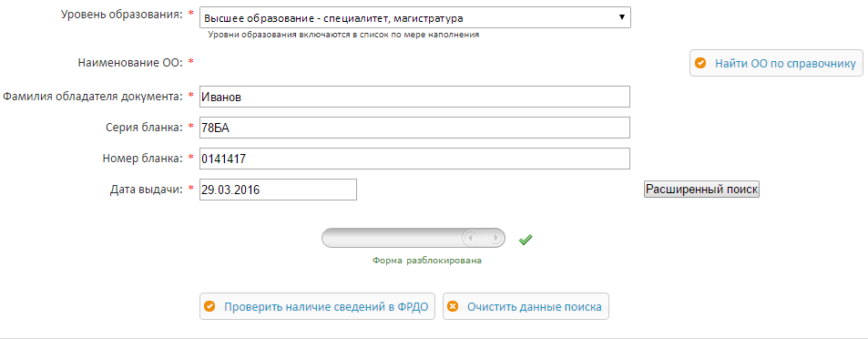The width and height of the screenshot is (868, 339).
Task: Open the Уровень образования dropdown list
Action: [x=415, y=17]
